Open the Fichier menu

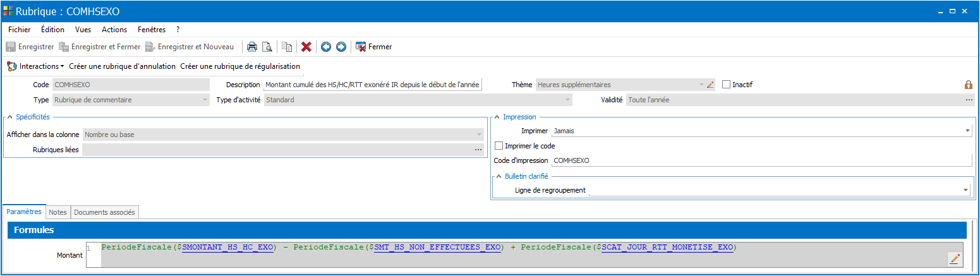coord(19,30)
